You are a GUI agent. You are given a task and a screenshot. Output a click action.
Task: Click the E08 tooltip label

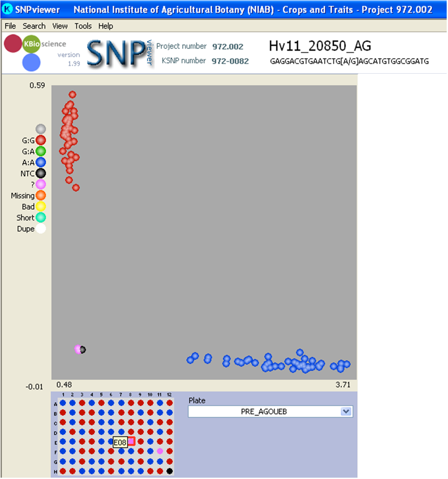pyautogui.click(x=120, y=442)
